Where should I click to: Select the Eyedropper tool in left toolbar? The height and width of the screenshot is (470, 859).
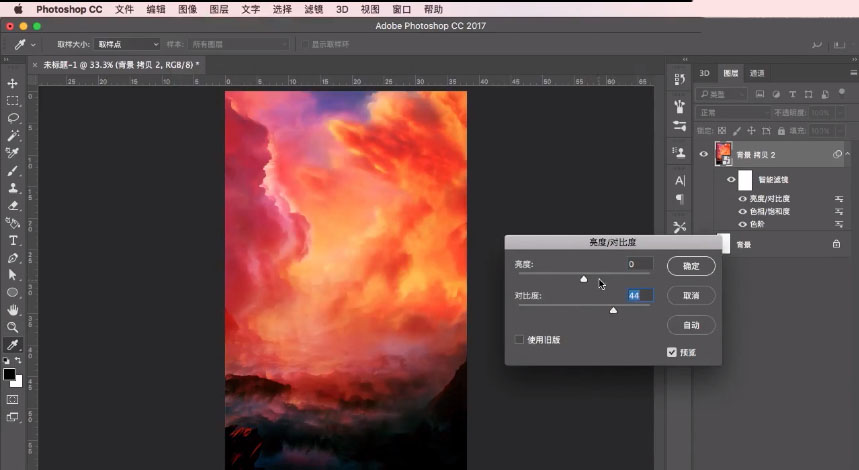(12, 345)
